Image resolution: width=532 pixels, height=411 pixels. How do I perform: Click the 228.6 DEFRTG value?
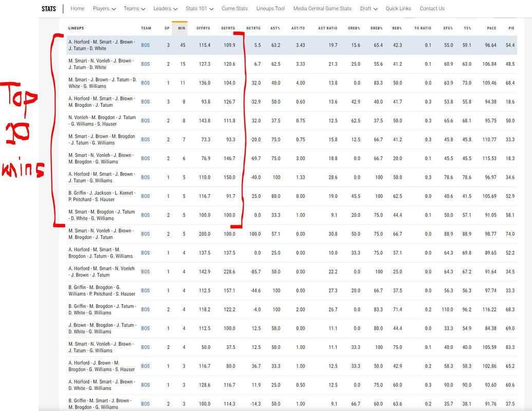tap(229, 272)
